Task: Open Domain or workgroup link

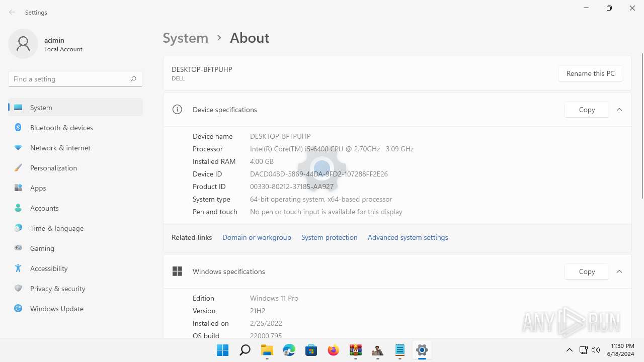Action: [257, 237]
